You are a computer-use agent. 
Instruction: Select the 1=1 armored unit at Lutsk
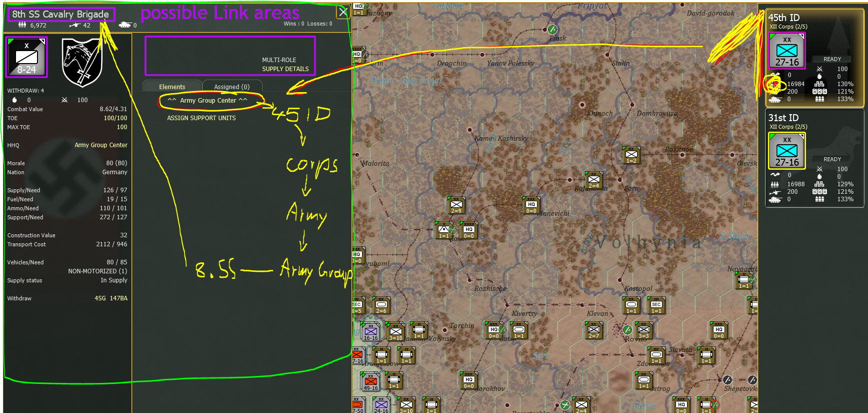pyautogui.click(x=519, y=330)
